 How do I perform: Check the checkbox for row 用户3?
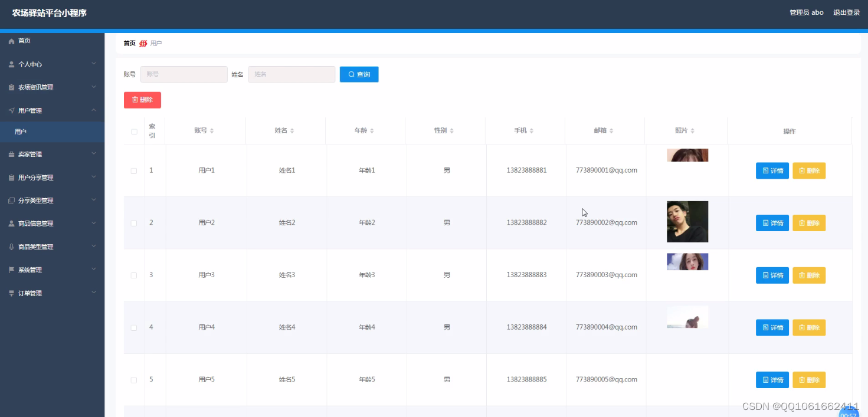(134, 275)
